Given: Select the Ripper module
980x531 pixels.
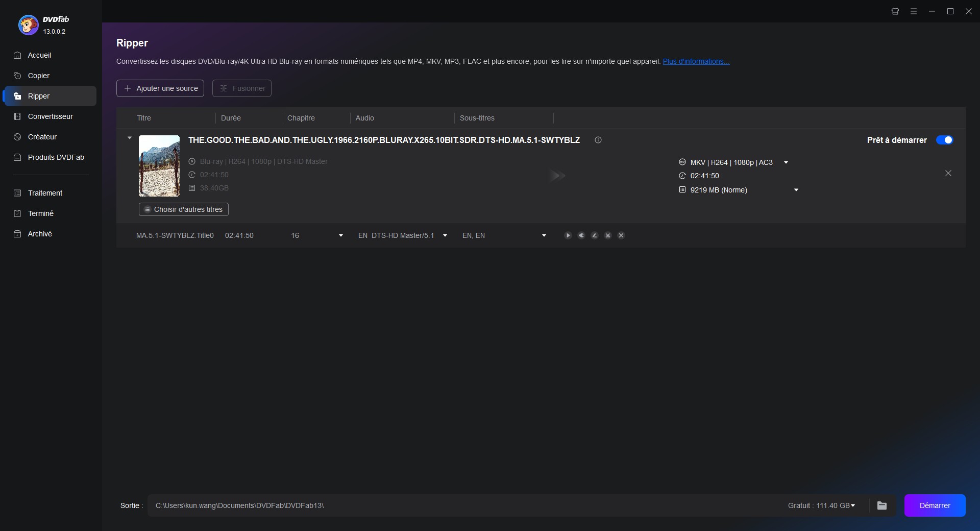Looking at the screenshot, I should (49, 96).
